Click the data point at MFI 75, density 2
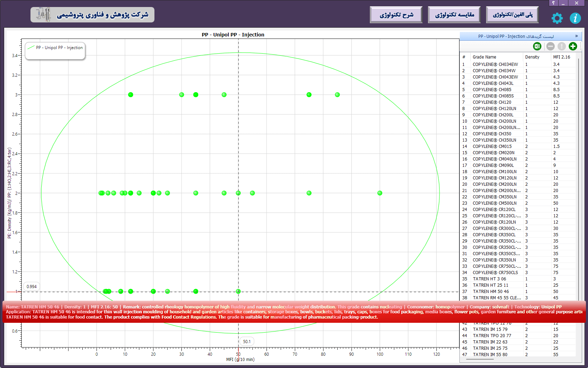The width and height of the screenshot is (588, 368). pyautogui.click(x=309, y=193)
